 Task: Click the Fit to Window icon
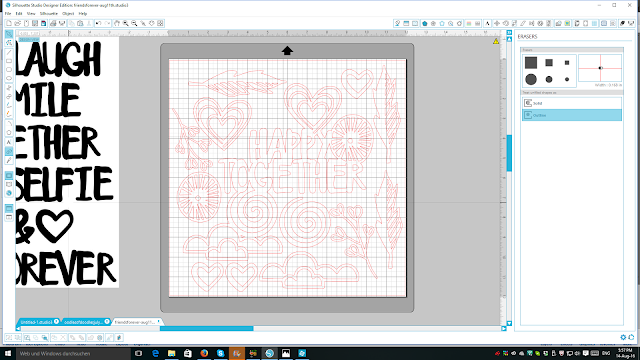point(160,24)
